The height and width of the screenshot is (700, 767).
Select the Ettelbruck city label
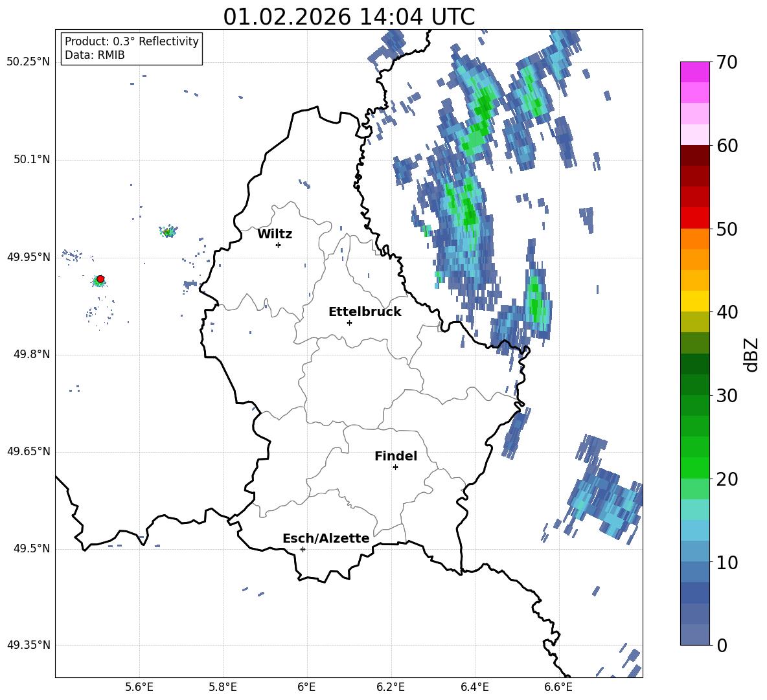pyautogui.click(x=365, y=312)
